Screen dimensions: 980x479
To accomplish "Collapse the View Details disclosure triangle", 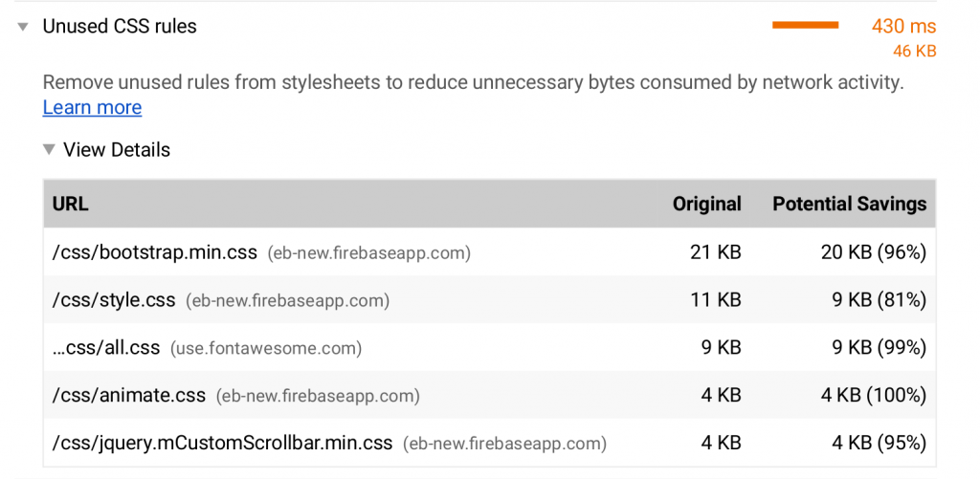I will tap(48, 149).
